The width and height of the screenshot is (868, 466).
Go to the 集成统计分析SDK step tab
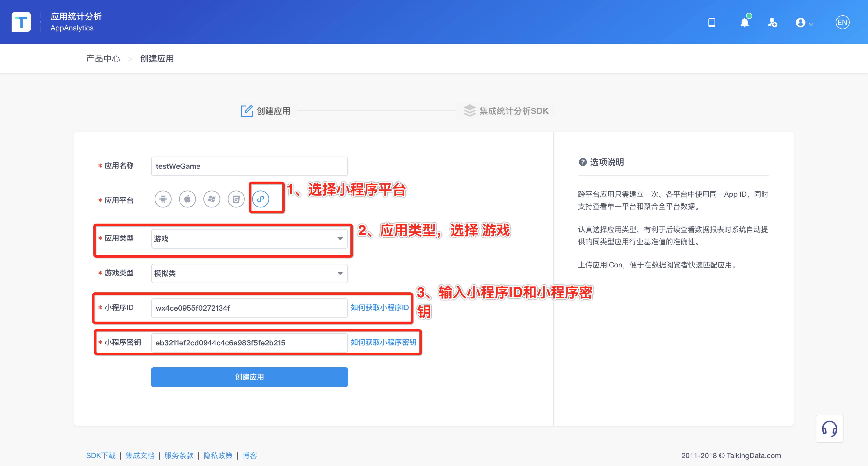[506, 111]
